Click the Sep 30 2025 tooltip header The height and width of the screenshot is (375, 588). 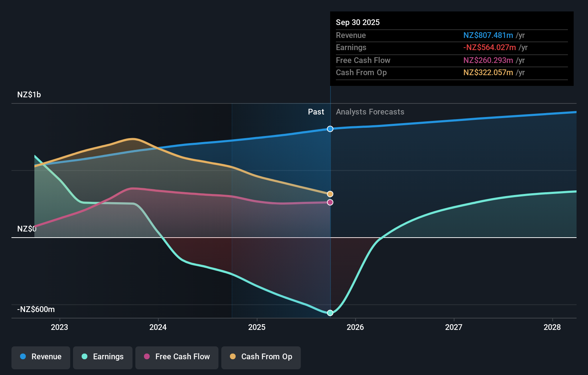(x=357, y=22)
